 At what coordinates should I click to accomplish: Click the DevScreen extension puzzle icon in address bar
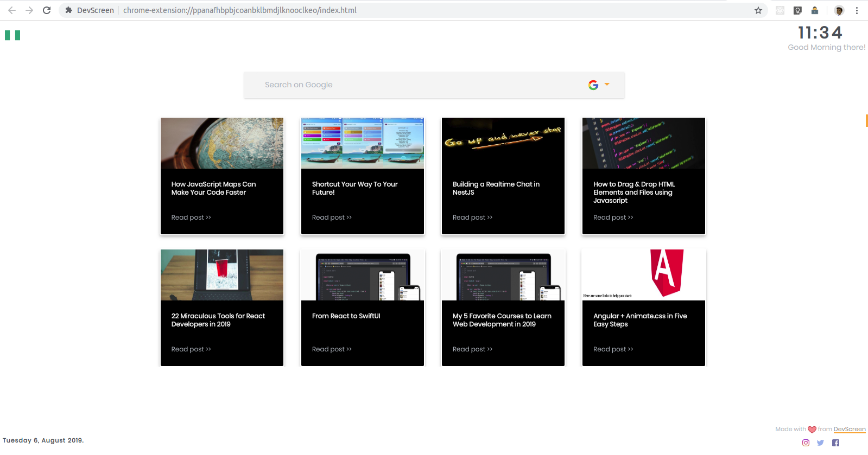(x=68, y=10)
